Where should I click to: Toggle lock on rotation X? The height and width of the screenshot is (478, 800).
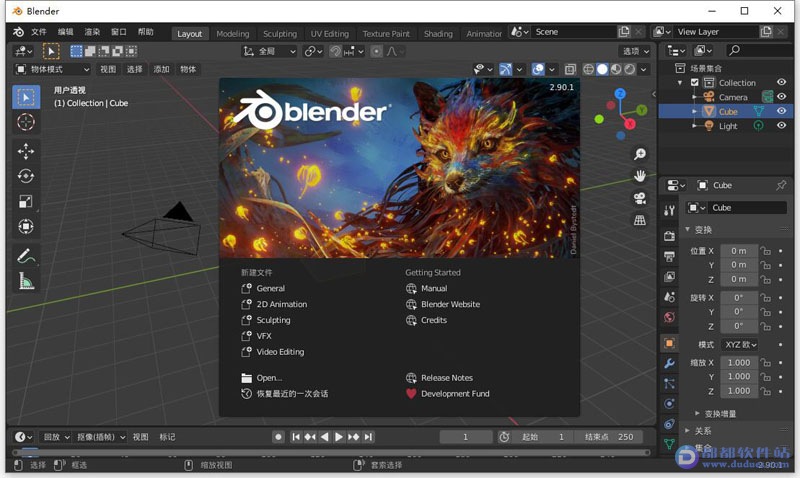[765, 297]
